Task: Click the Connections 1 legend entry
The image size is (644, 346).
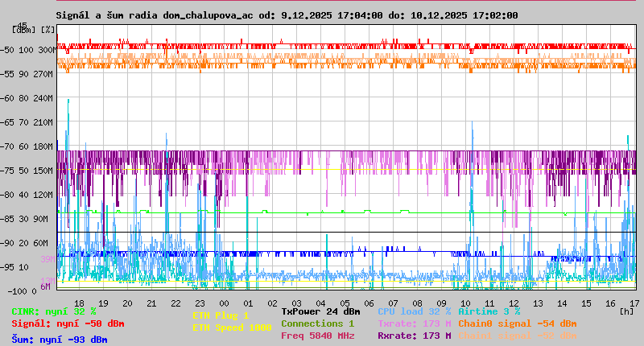Action: 317,323
